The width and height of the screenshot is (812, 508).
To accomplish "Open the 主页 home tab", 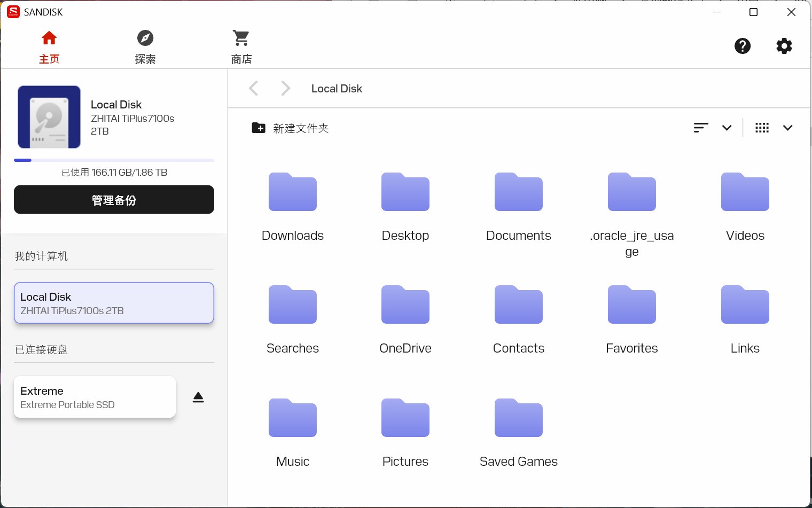I will point(49,47).
